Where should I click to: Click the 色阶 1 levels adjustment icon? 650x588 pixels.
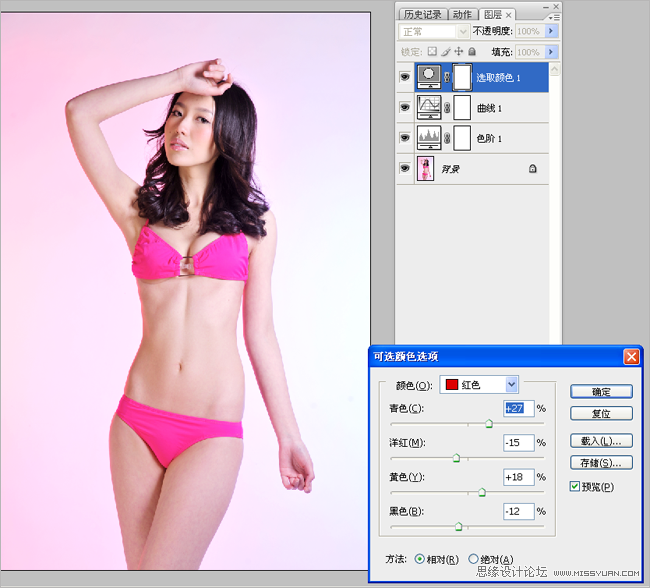[429, 138]
